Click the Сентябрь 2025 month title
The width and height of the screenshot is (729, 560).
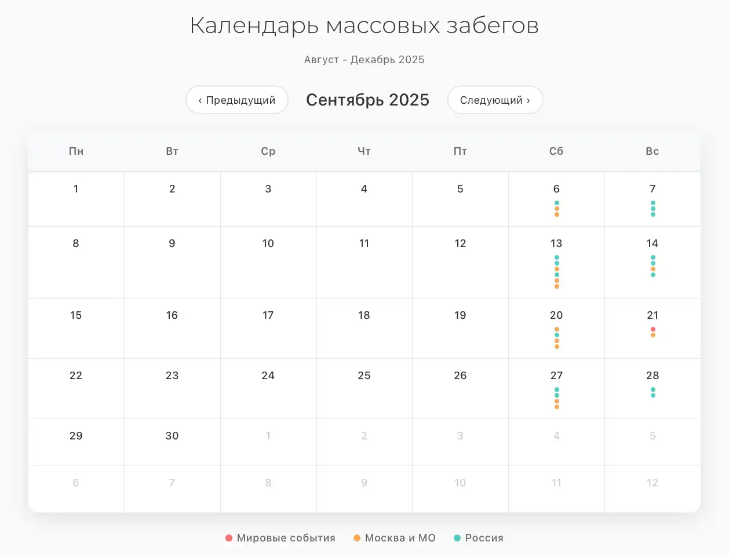(367, 100)
